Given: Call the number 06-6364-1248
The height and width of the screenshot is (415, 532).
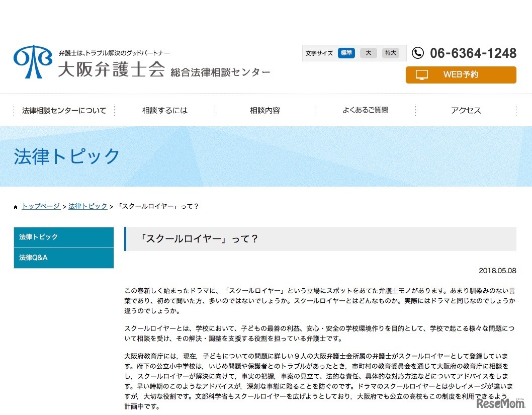Looking at the screenshot, I should [474, 53].
